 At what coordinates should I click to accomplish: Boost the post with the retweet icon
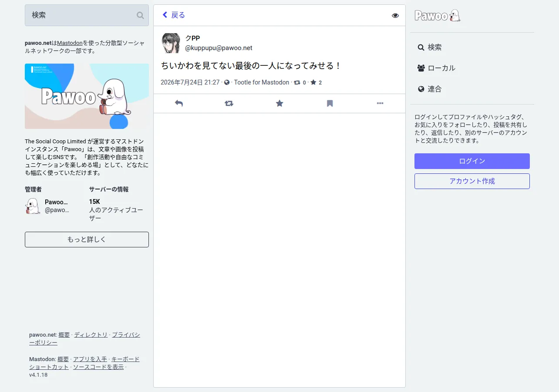click(x=229, y=103)
